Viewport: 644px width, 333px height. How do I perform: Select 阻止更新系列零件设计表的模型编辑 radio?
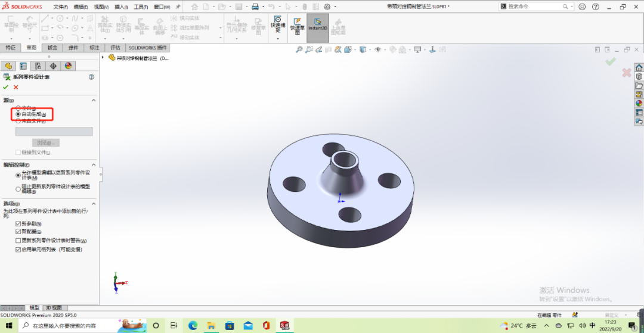tap(18, 189)
